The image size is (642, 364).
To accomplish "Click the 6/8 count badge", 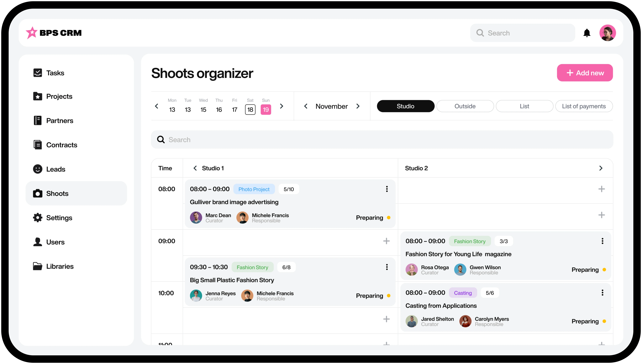I will pyautogui.click(x=286, y=267).
